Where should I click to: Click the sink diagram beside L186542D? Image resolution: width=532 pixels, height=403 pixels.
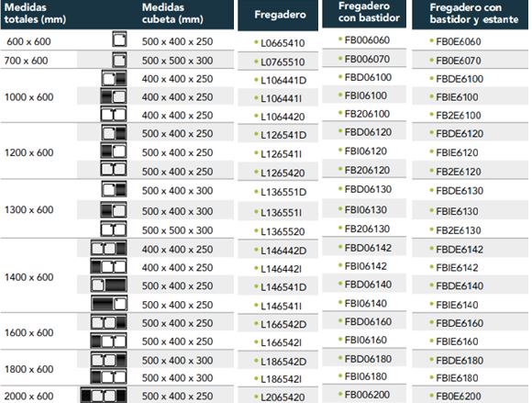coord(109,359)
